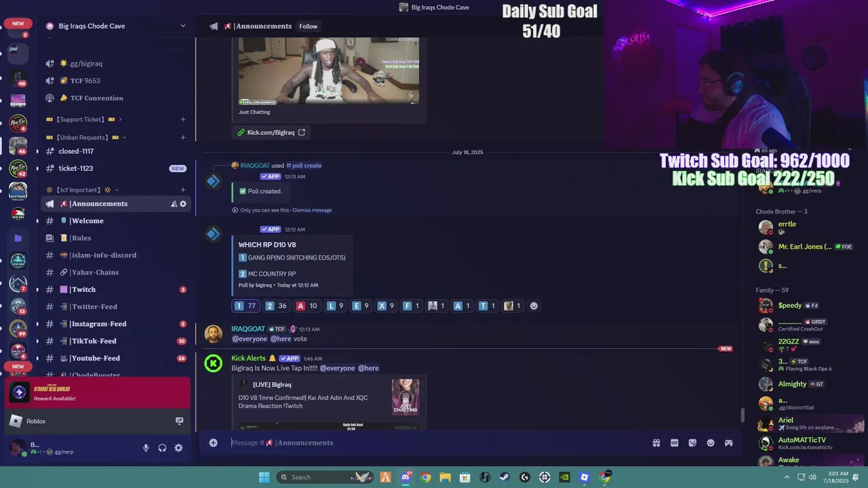Expand the Support Ticket category
Image resolution: width=868 pixels, height=488 pixels.
pos(120,119)
